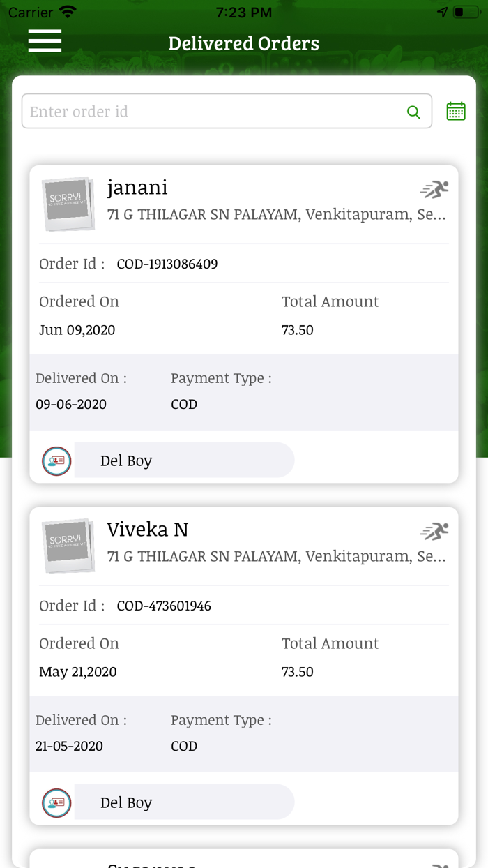Click the delivery boy contact icon on janani's order
The width and height of the screenshot is (488, 868).
point(56,461)
